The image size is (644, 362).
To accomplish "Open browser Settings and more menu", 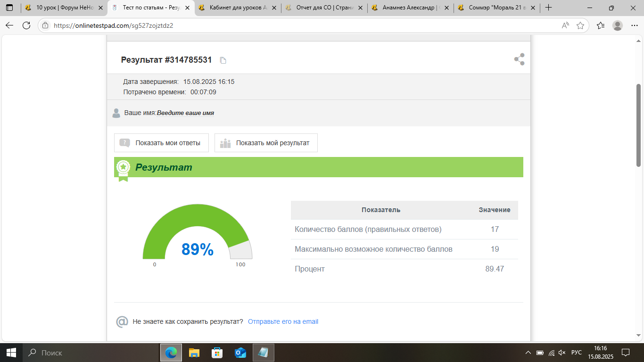I will 634,25.
